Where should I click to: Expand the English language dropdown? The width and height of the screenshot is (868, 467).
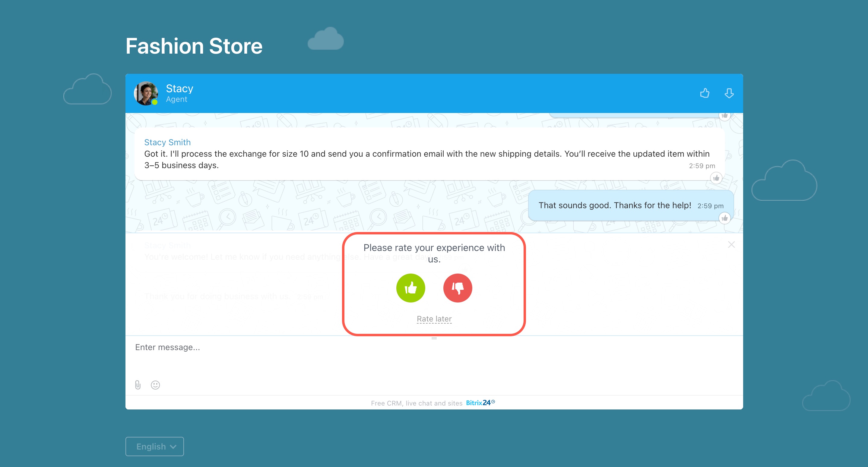[x=155, y=447]
